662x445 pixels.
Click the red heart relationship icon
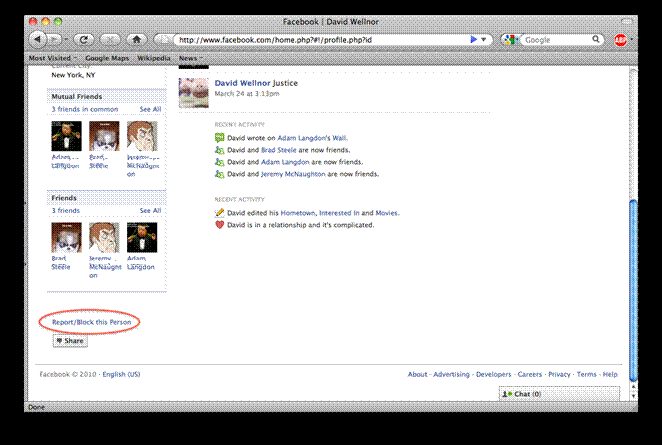coord(219,225)
